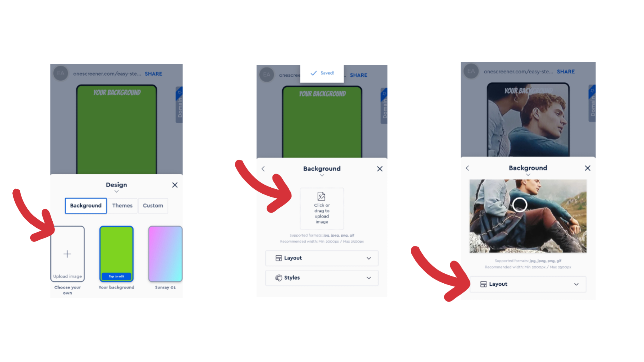
Task: Collapse the Design panel using chevron below title
Action: pos(117,192)
